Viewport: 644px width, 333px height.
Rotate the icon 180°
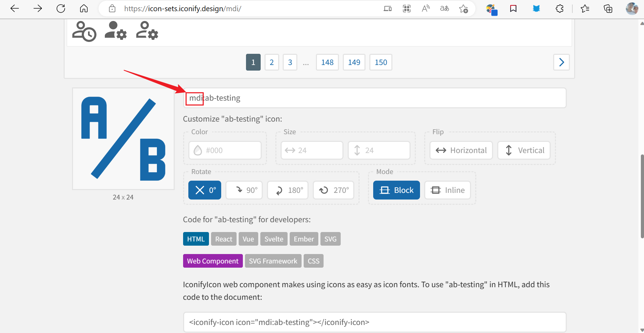click(288, 190)
